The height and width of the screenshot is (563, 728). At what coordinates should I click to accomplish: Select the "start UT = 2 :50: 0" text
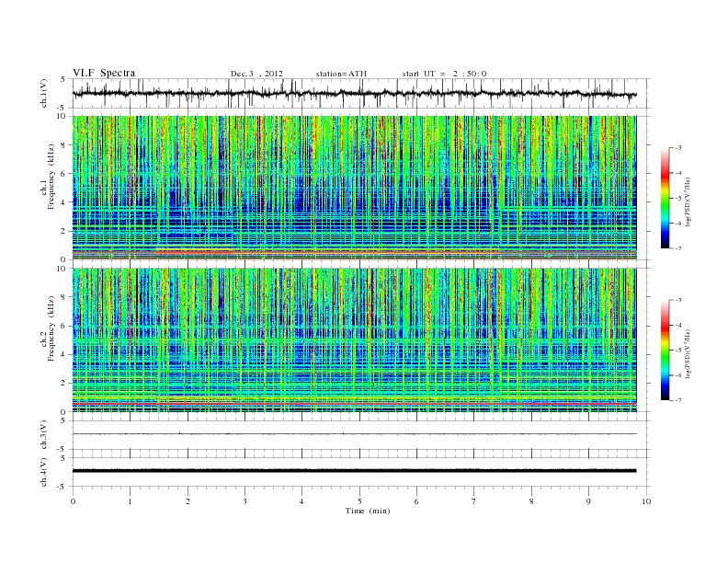pos(444,74)
